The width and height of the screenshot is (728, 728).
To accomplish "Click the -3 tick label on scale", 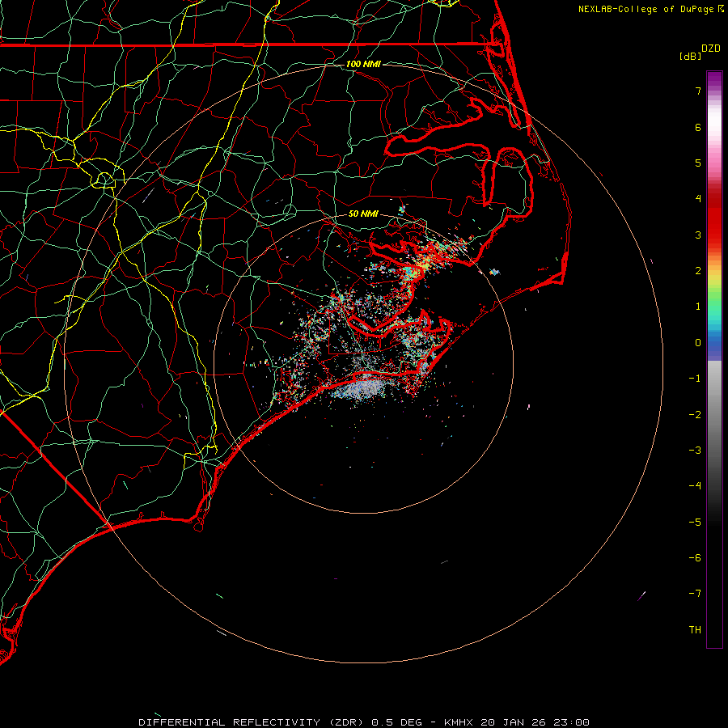I will pyautogui.click(x=695, y=450).
